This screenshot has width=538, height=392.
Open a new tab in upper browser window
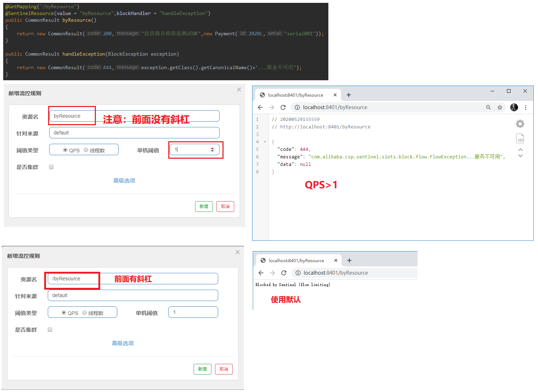349,95
